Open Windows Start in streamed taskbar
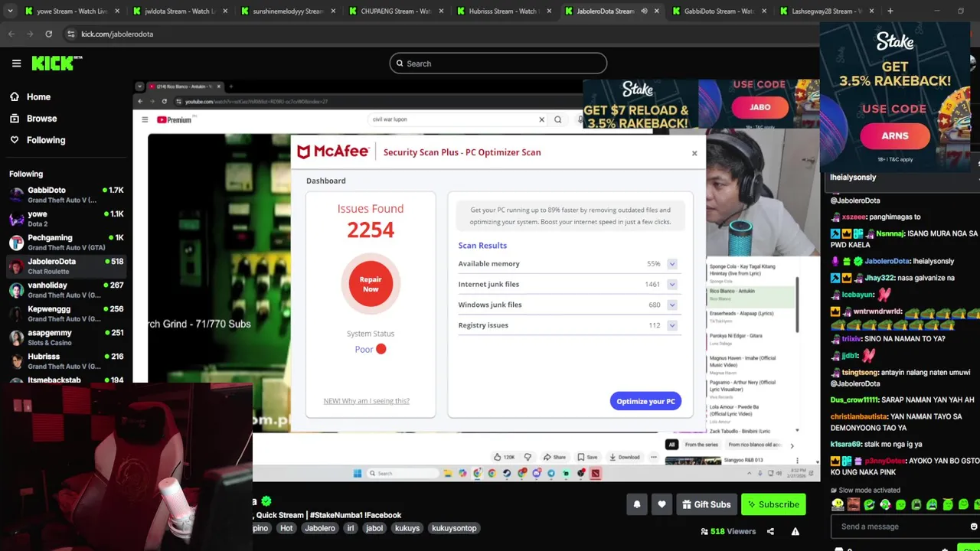The height and width of the screenshot is (551, 980). click(x=358, y=474)
